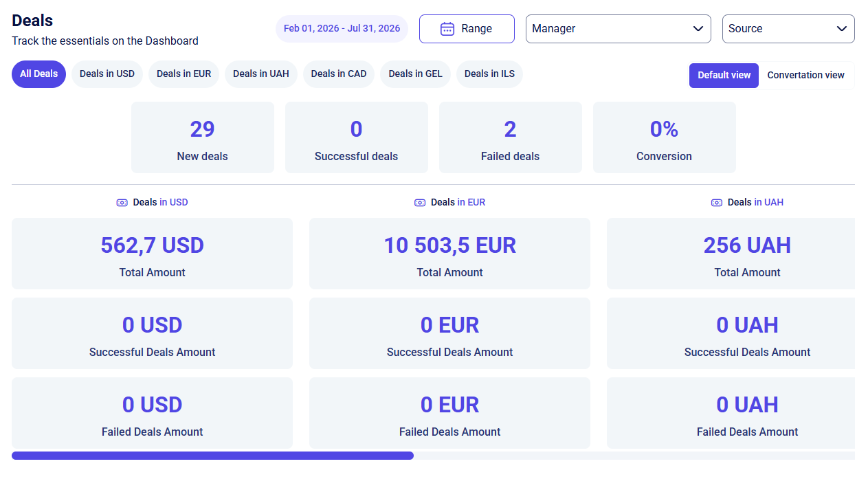
Task: Open the Range date picker
Action: pyautogui.click(x=467, y=29)
